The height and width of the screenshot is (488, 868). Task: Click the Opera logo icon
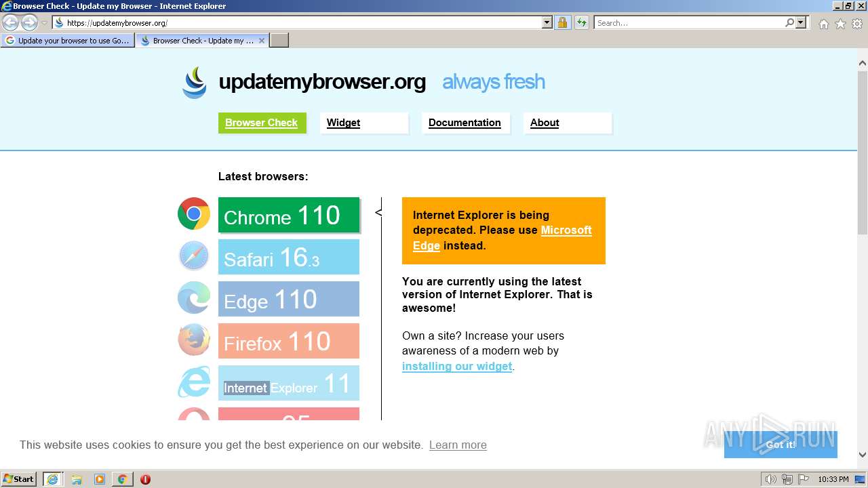click(x=194, y=414)
